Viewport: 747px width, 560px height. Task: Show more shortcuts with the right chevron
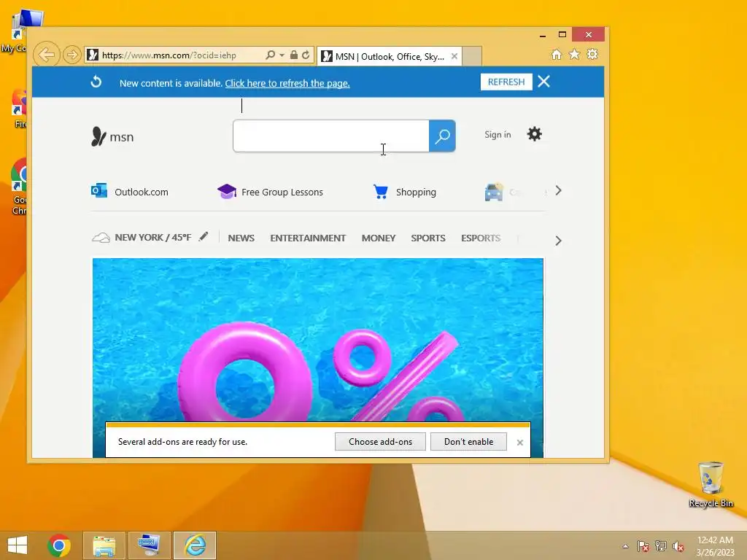[x=558, y=191]
